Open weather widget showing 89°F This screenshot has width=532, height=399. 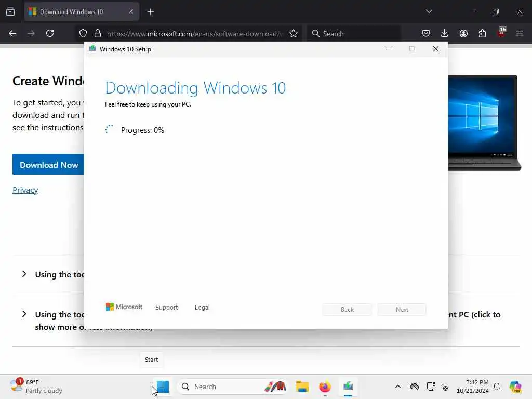pyautogui.click(x=36, y=387)
